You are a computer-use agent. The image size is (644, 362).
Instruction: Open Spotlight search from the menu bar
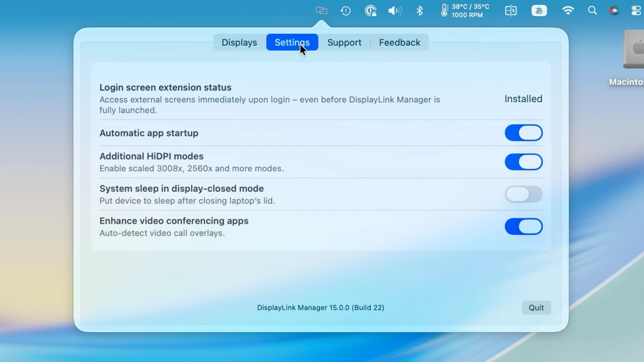(592, 11)
